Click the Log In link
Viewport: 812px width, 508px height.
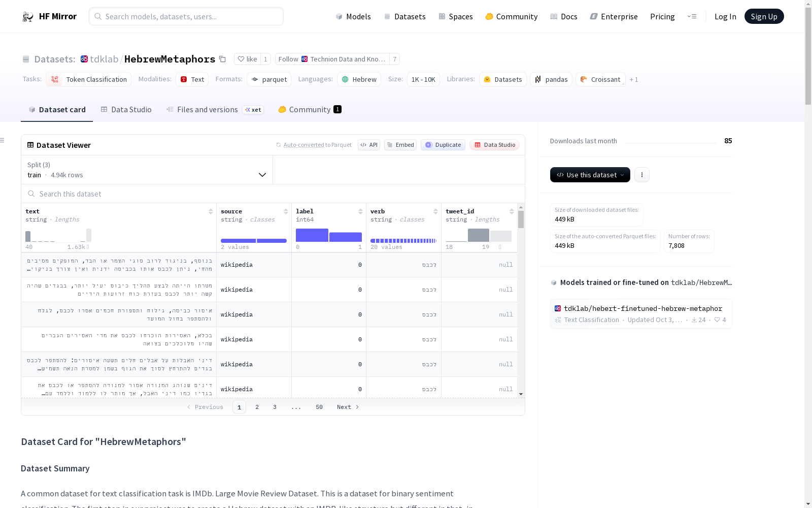tap(725, 16)
